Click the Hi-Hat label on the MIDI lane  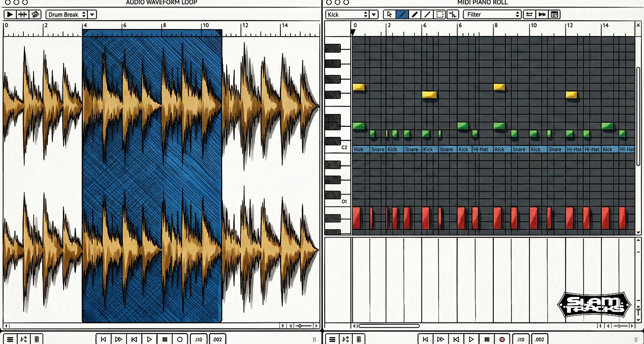[x=481, y=150]
